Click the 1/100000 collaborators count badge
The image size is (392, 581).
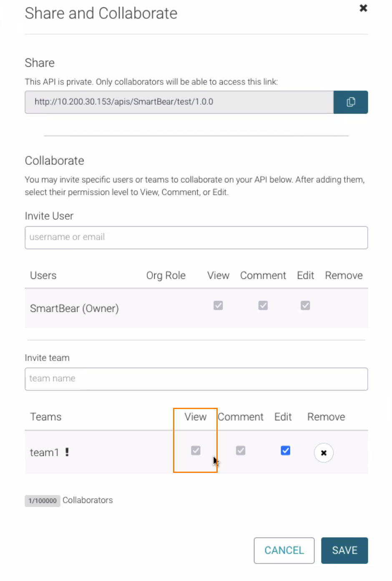pos(43,501)
